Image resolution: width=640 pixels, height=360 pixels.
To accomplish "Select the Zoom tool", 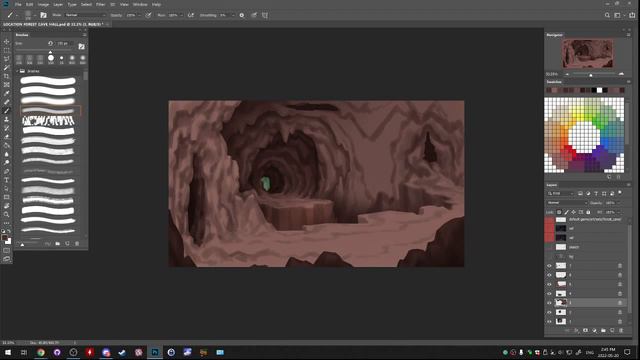I will pyautogui.click(x=7, y=214).
